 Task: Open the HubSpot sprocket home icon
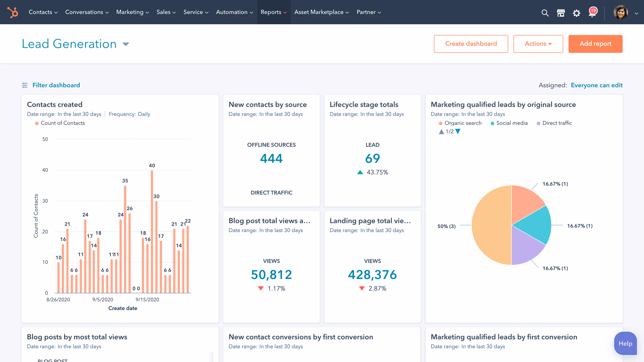12,12
